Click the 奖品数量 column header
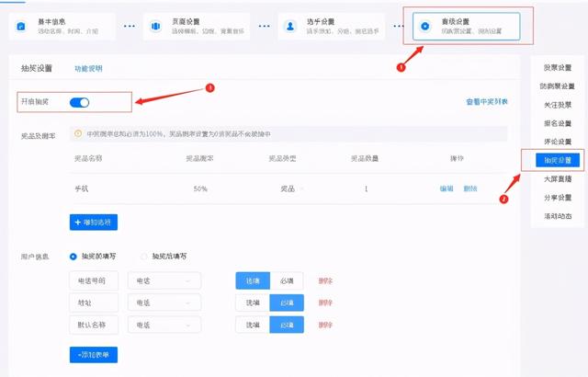 (x=365, y=159)
